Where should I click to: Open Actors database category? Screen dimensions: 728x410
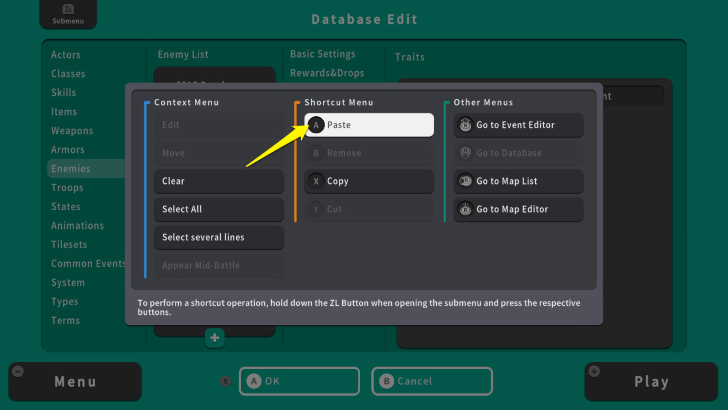(x=66, y=55)
